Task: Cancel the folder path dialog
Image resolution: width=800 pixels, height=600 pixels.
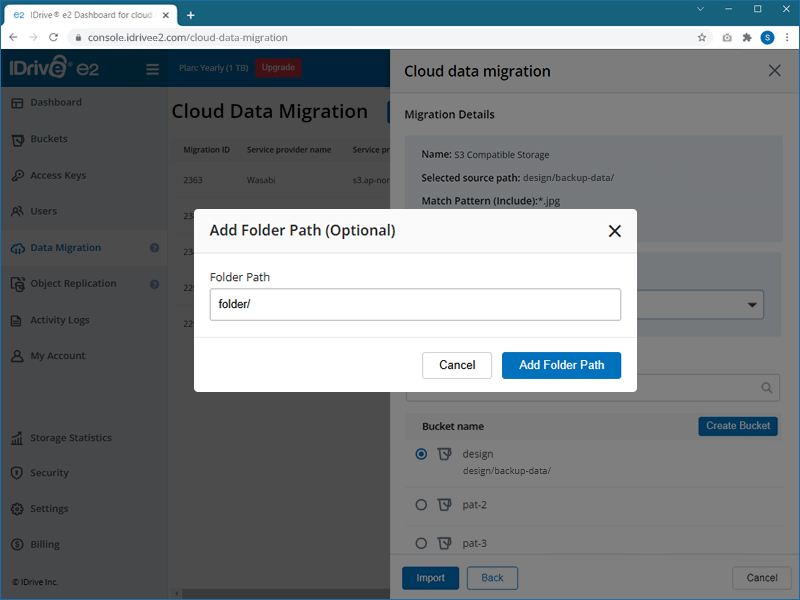Action: [x=457, y=365]
